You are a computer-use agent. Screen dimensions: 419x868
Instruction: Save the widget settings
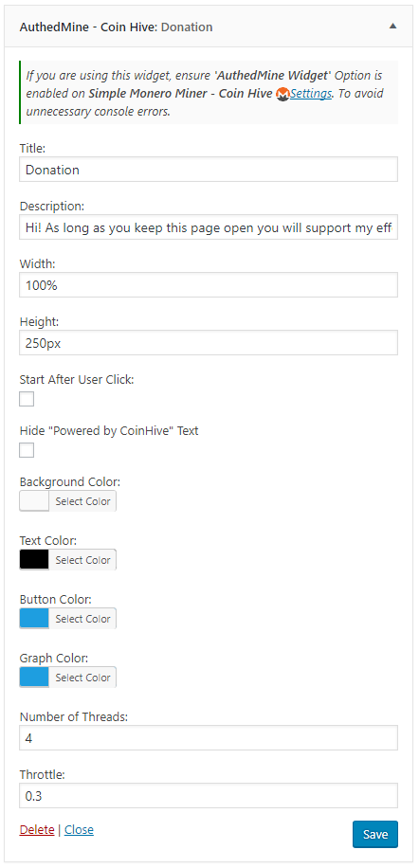coord(375,834)
